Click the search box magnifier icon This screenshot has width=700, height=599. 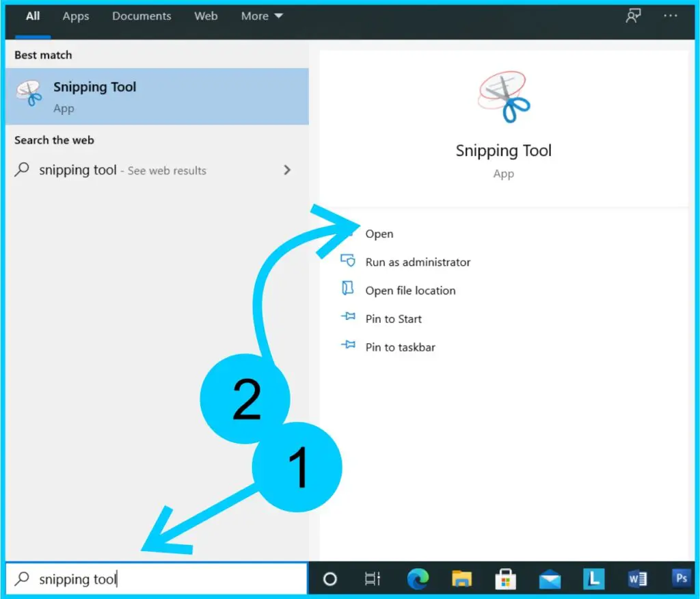[x=22, y=579]
